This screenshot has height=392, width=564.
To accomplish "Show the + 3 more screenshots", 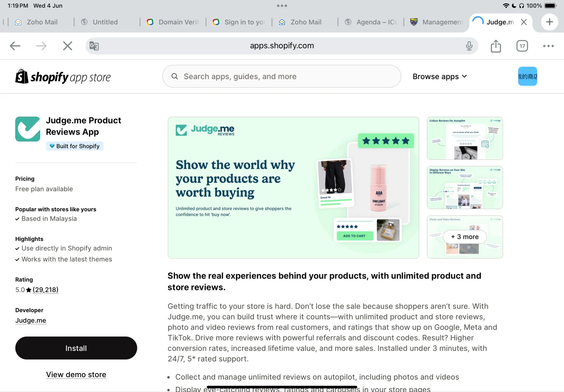I will [x=465, y=237].
